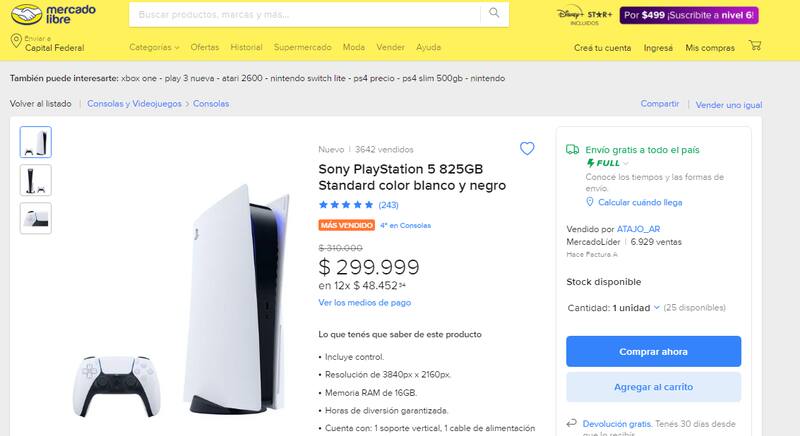800x436 pixels.
Task: Open the Ofertas menu item
Action: tap(205, 47)
